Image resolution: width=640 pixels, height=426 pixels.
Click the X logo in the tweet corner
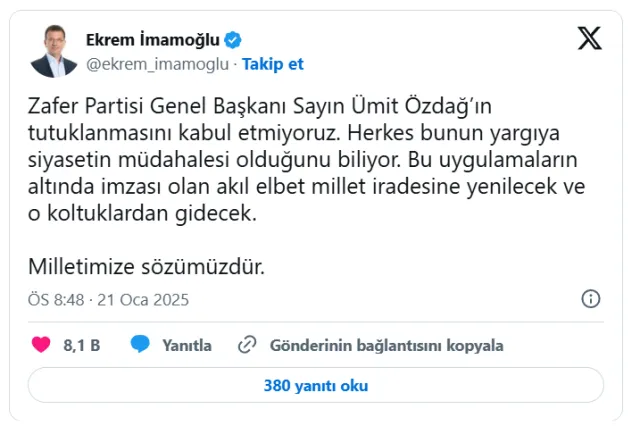tap(589, 38)
